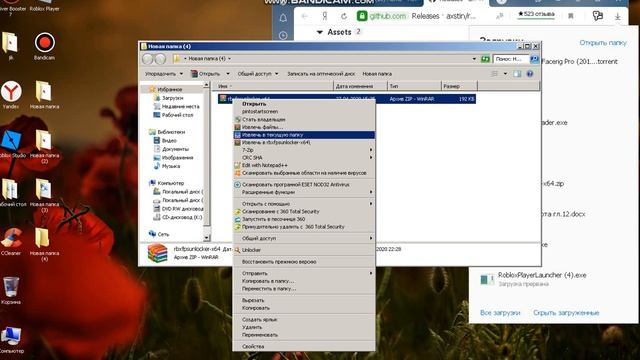The height and width of the screenshot is (360, 640).
Task: Click the Explorer address bar refresh icon
Action: tap(485, 59)
